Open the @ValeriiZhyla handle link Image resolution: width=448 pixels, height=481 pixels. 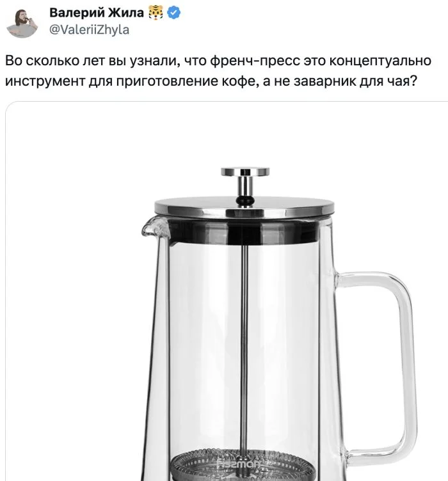[x=89, y=30]
